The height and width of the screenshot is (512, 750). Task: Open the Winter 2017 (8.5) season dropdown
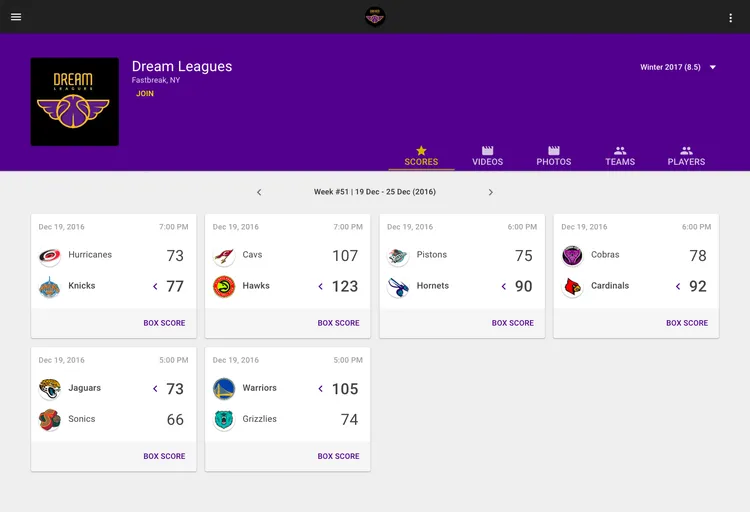(678, 67)
